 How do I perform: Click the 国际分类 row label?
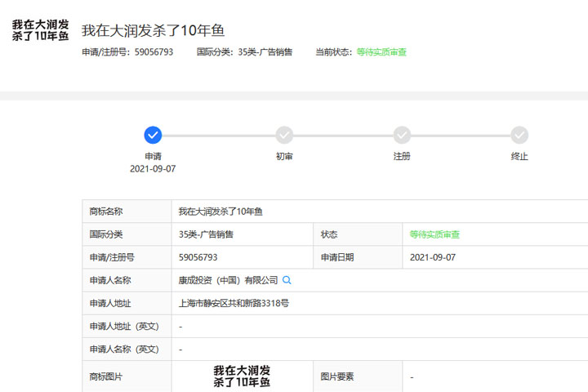(106, 234)
